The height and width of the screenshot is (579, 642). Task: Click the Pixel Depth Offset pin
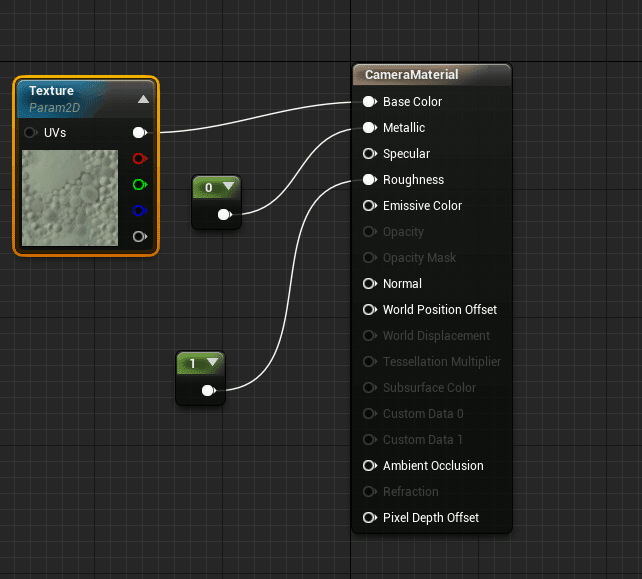click(x=370, y=518)
